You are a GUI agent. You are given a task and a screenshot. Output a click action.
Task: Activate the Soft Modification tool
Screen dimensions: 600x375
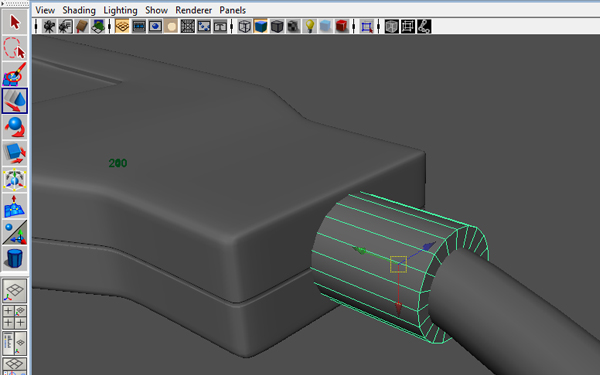15,206
